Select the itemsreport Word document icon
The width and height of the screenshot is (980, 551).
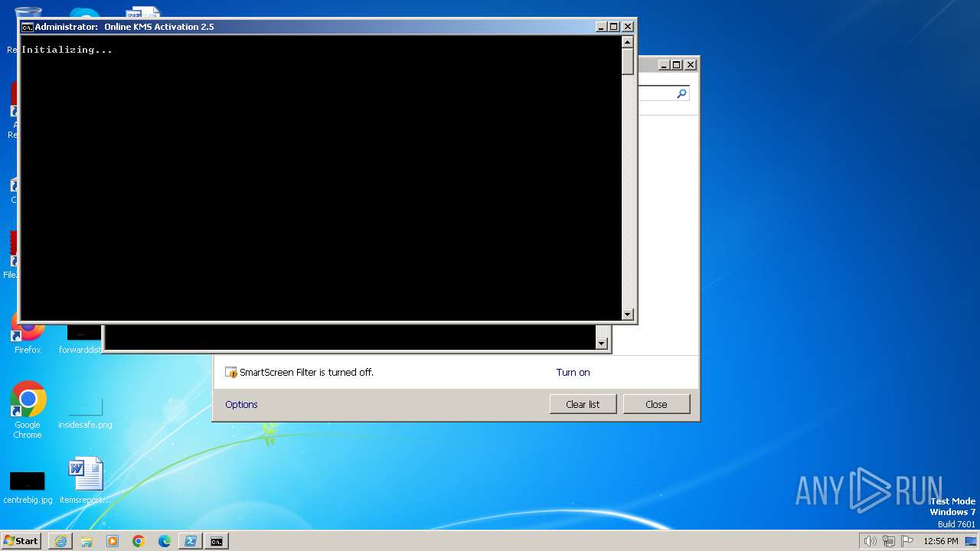coord(85,481)
